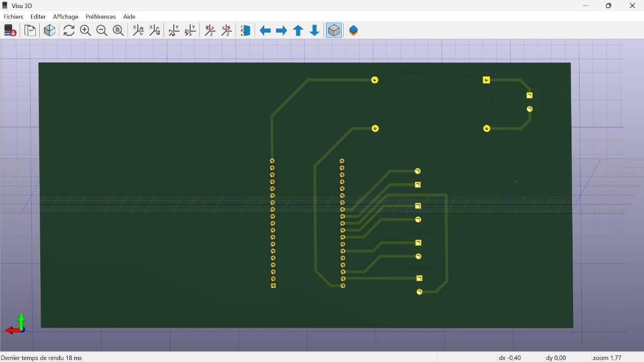Flip the board view icon
The width and height of the screenshot is (644, 362).
246,31
